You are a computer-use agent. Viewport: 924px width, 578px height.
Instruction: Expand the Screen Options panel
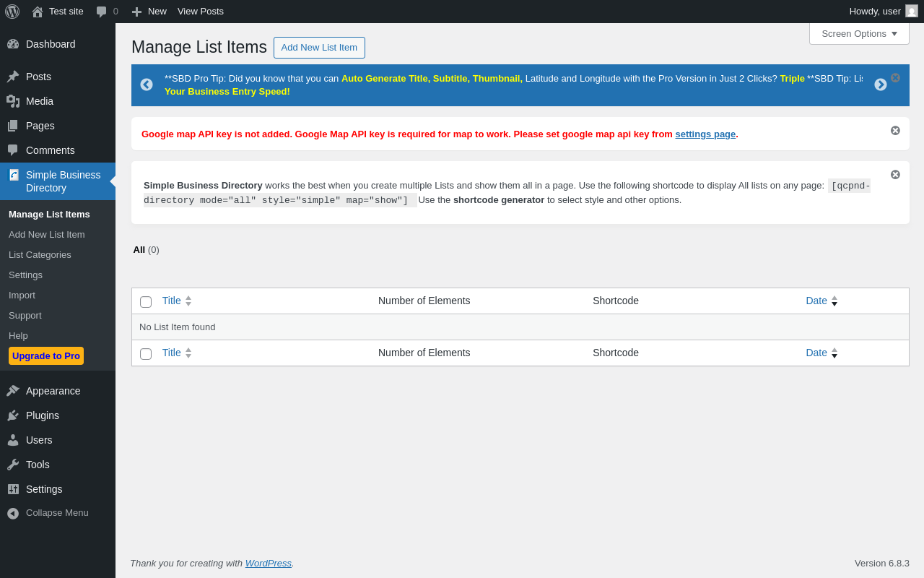pos(859,33)
